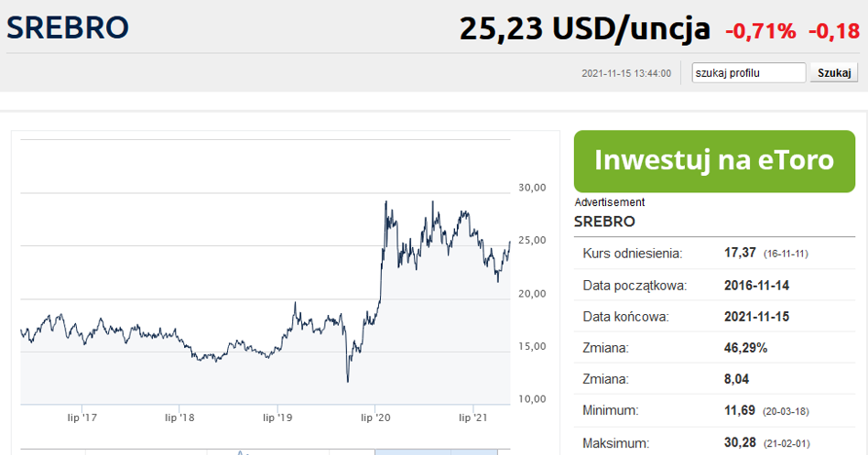The height and width of the screenshot is (455, 868).
Task: Click the lip '21 axis label
Action: [x=472, y=417]
